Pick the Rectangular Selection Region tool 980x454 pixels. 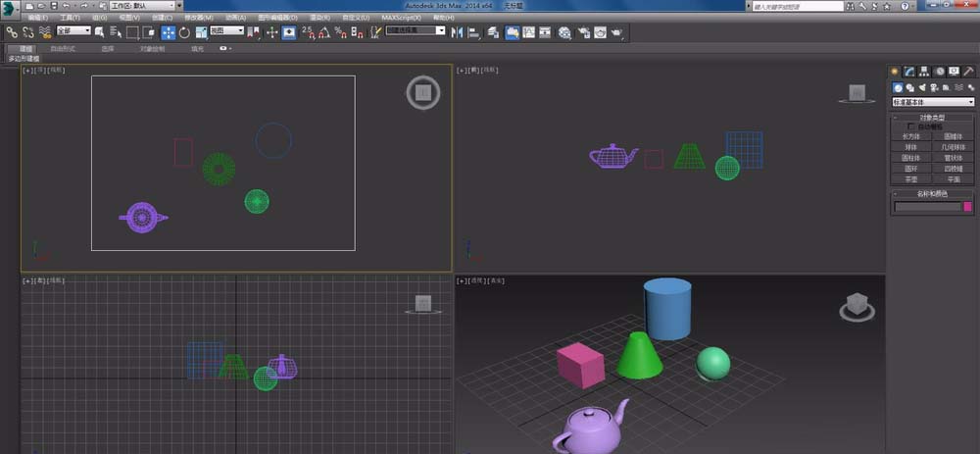132,32
